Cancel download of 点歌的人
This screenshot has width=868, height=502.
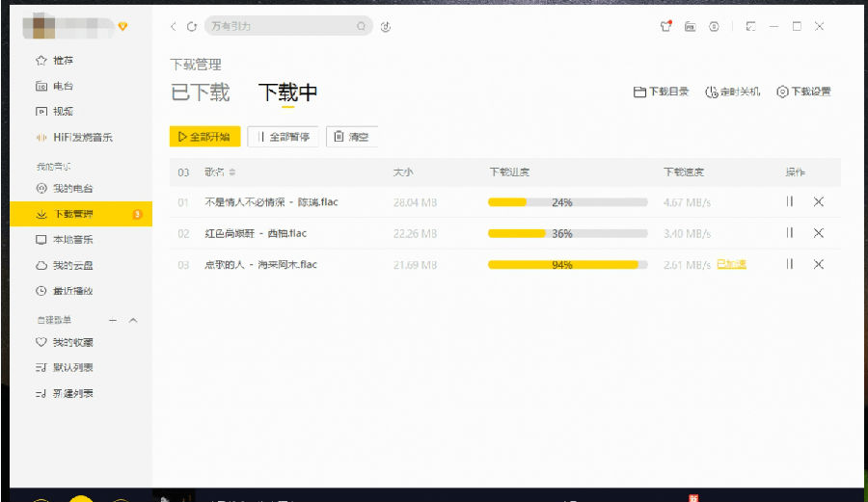pos(819,264)
